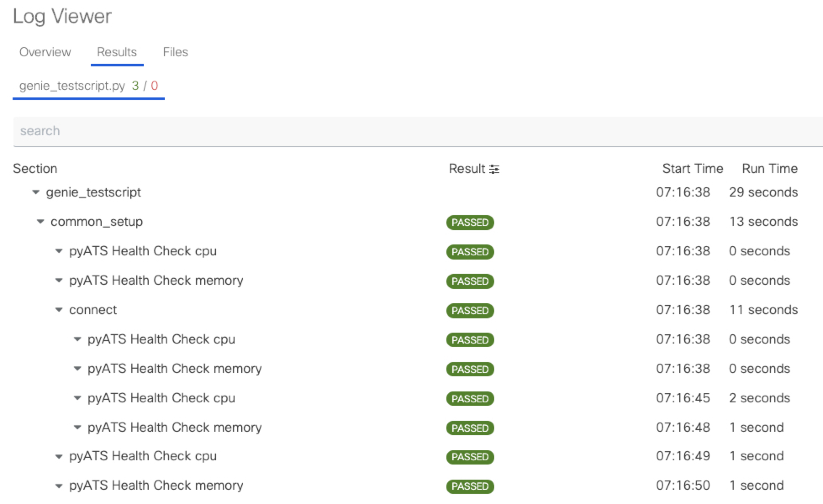Select the connect row label
The image size is (823, 504).
93,310
